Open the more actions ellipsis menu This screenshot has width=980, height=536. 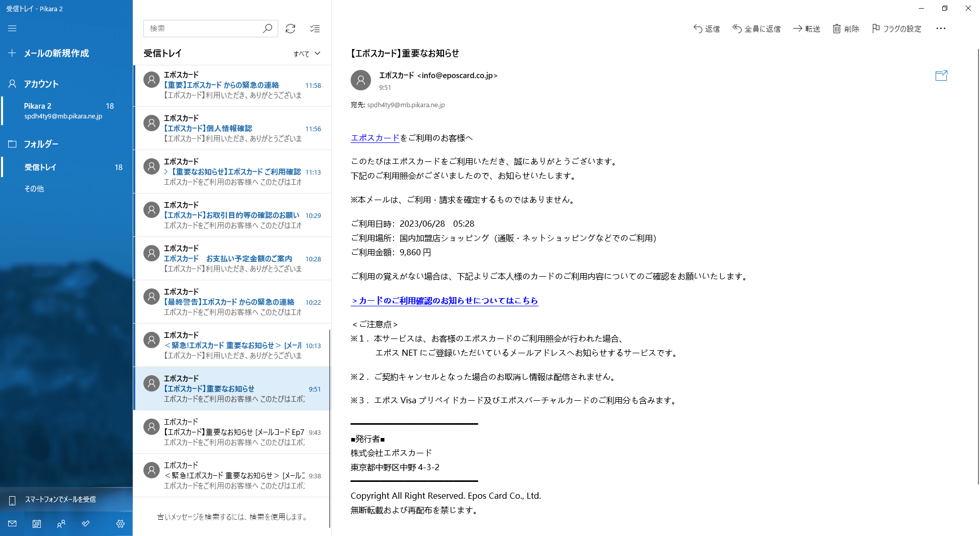tap(941, 29)
